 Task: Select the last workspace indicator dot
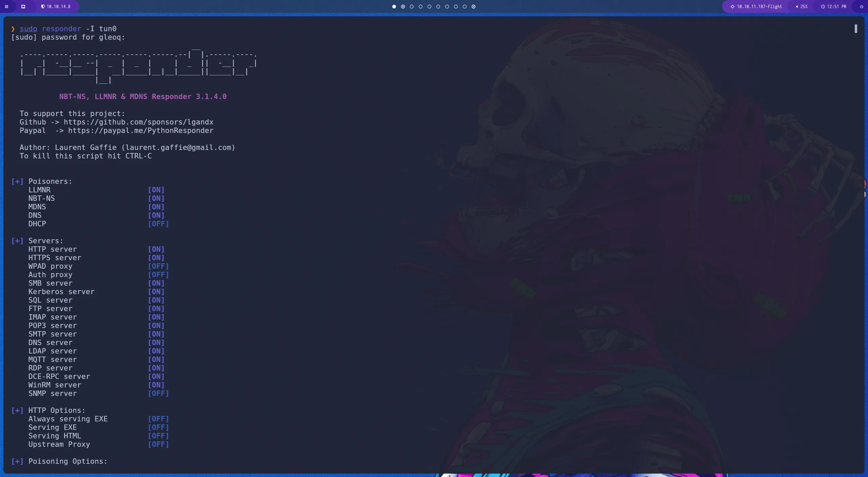[473, 6]
